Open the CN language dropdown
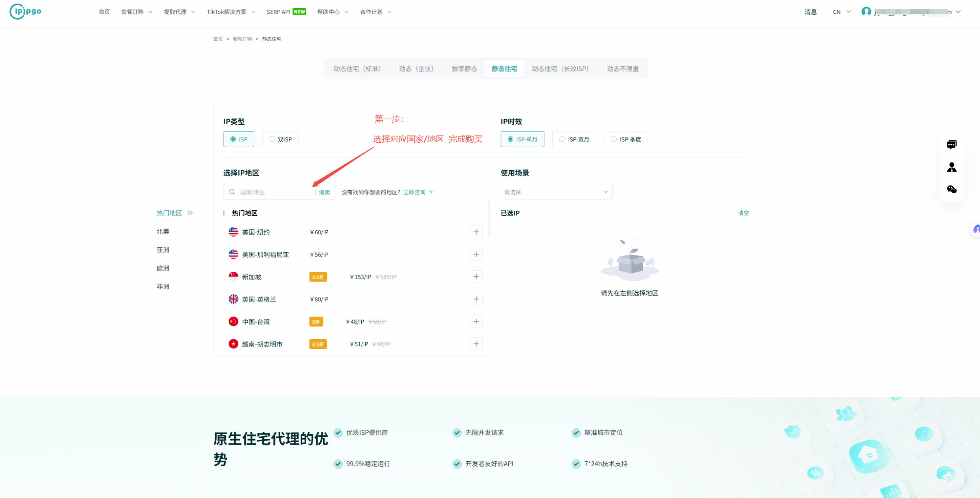This screenshot has height=498, width=980. click(841, 11)
